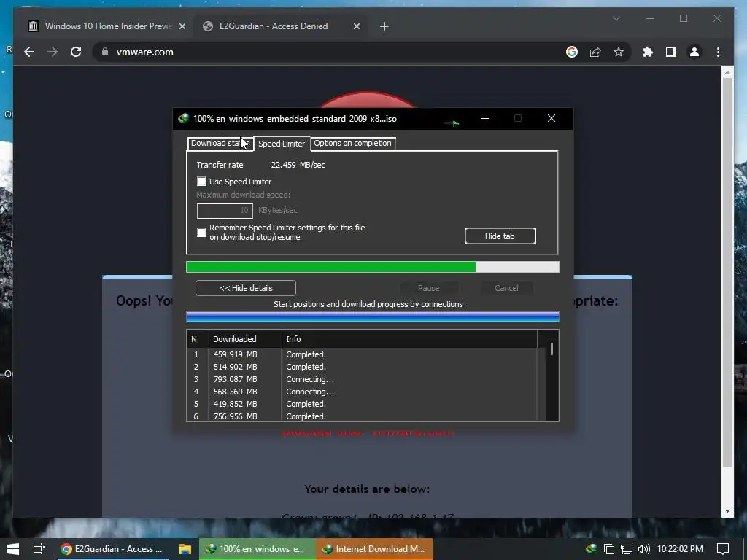
Task: Share this page icon
Action: [595, 52]
